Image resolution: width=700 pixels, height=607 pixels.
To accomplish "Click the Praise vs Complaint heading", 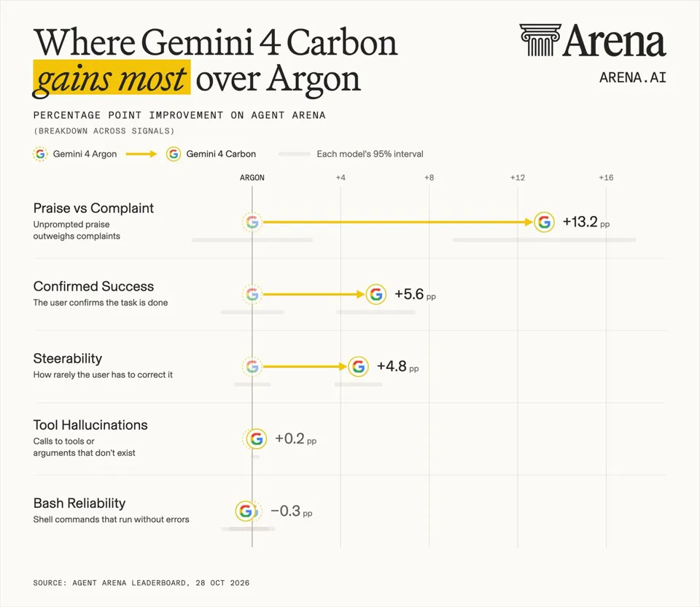I will [x=93, y=208].
